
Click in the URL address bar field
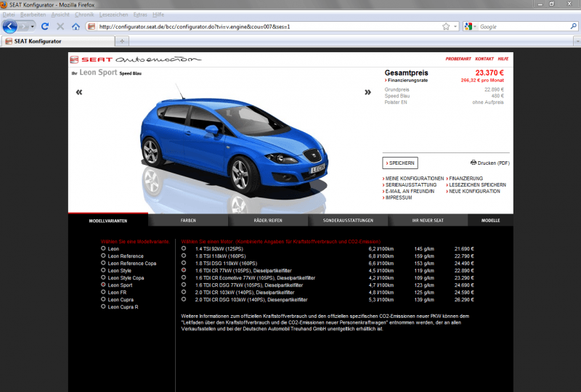269,27
